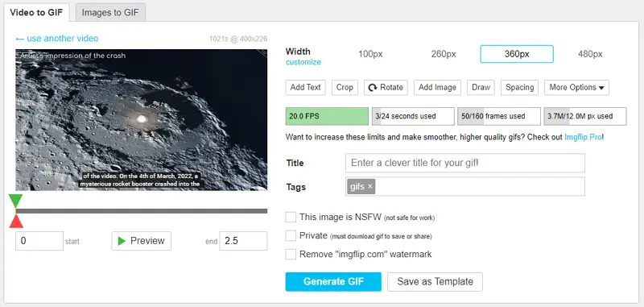The image size is (644, 307).
Task: Focus the start time field
Action: coord(39,241)
